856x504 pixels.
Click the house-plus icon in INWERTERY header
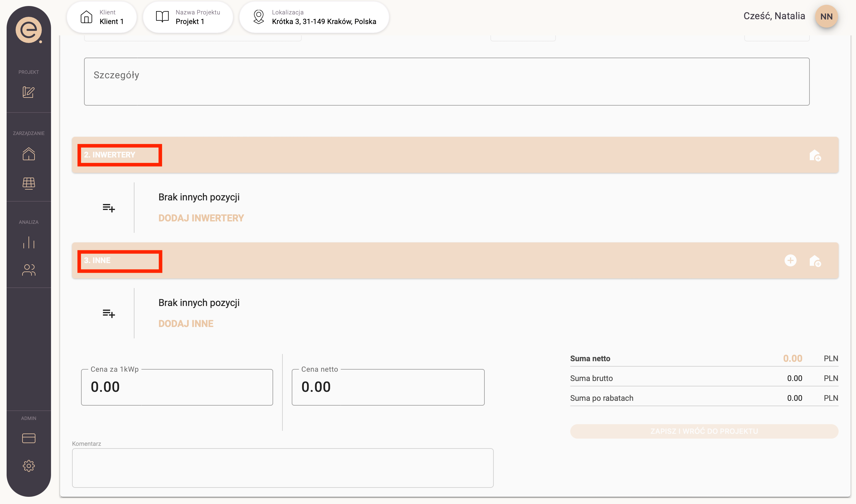[815, 155]
